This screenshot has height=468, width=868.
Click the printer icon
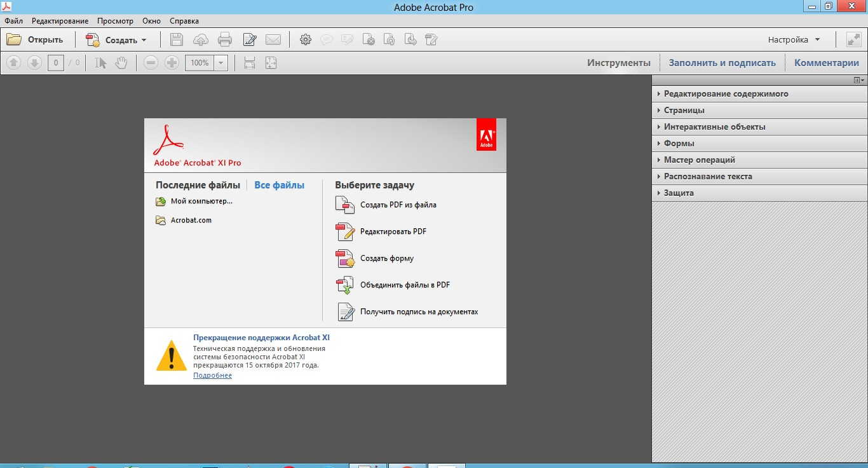pyautogui.click(x=225, y=39)
